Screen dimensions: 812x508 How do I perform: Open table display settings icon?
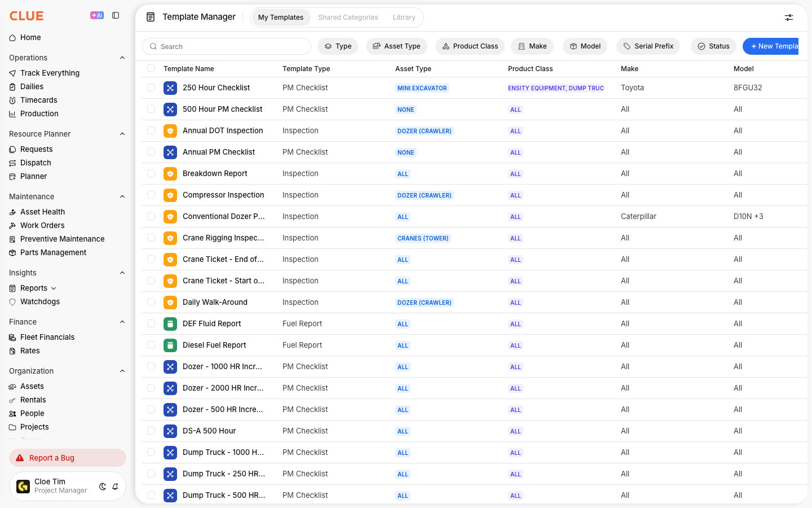click(789, 17)
